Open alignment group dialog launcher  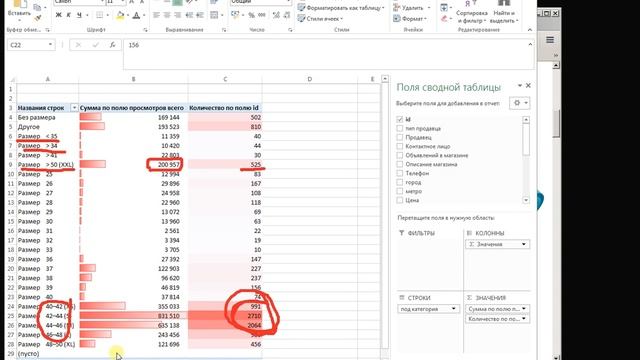click(224, 30)
